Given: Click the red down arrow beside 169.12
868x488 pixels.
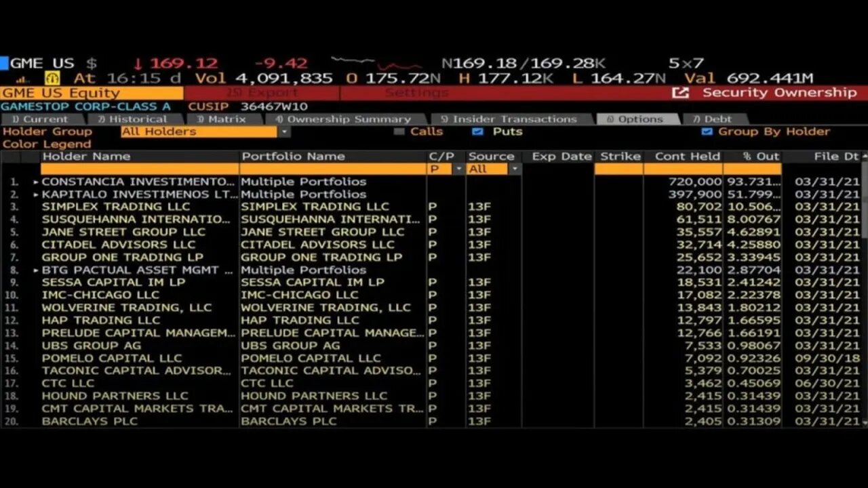Looking at the screenshot, I should point(138,64).
